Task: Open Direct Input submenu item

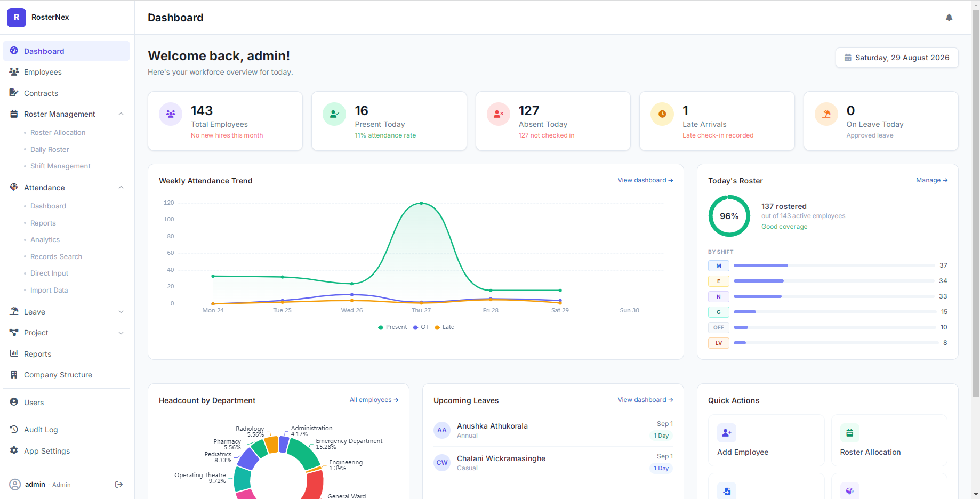Action: tap(49, 273)
